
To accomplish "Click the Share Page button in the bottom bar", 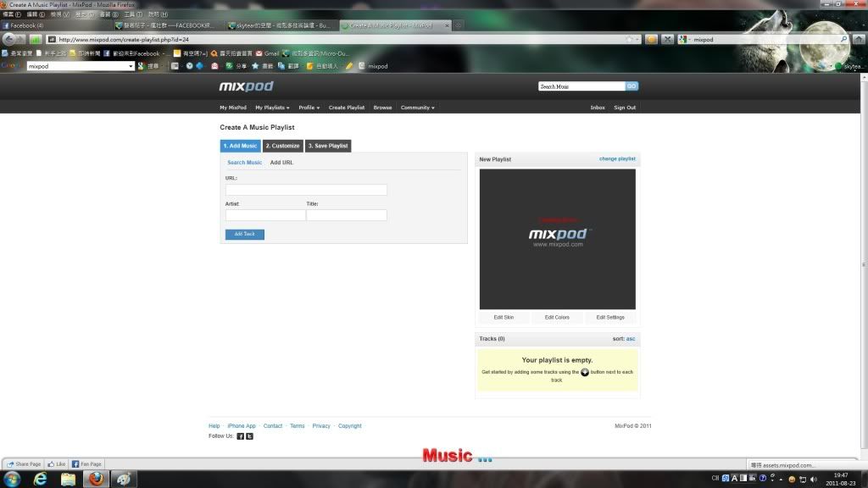I will [24, 464].
